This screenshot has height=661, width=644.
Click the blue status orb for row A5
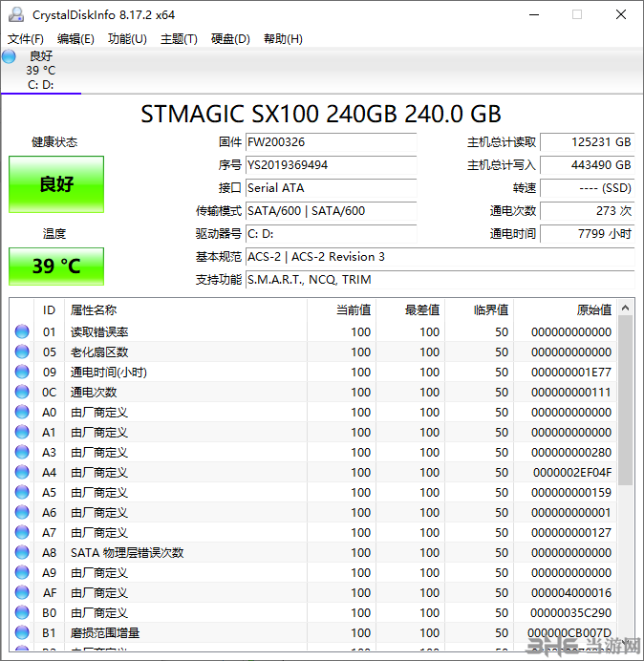click(22, 492)
